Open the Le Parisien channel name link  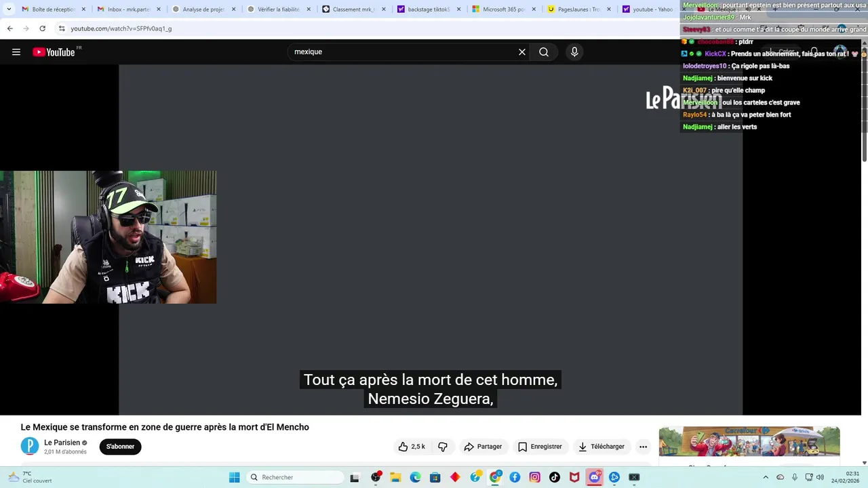[x=62, y=443]
